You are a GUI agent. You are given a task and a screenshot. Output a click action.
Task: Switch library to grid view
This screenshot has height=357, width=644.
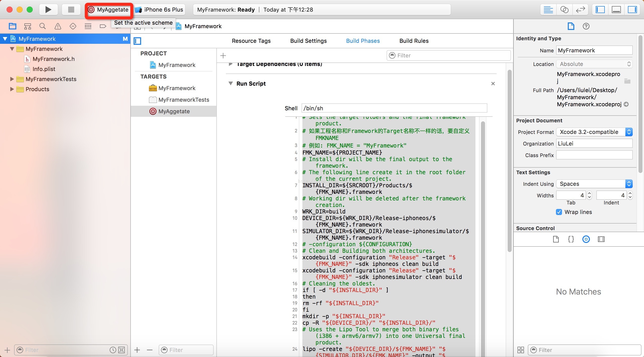(520, 350)
